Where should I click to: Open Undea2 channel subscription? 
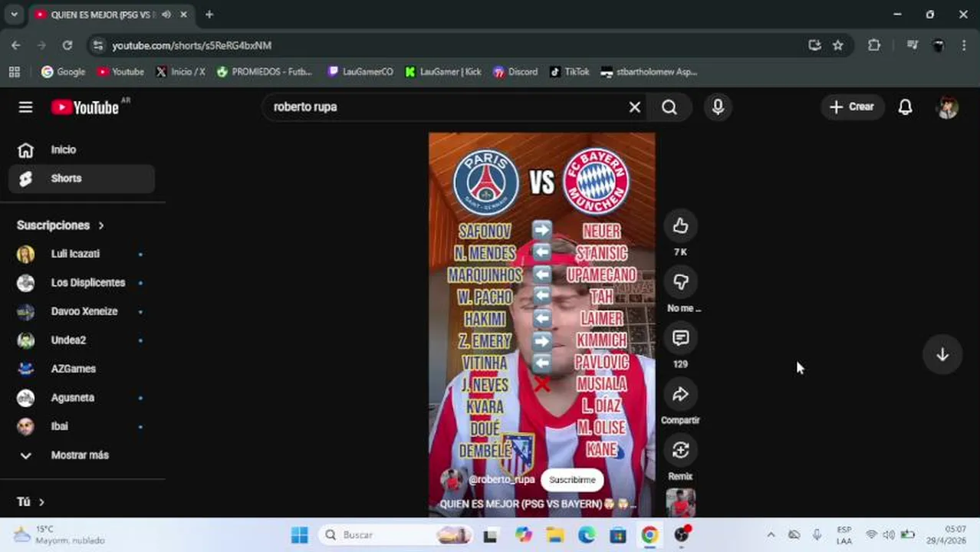[x=81, y=340]
